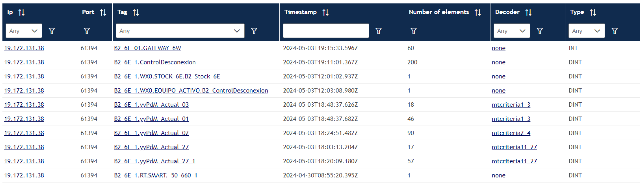
Task: Sort table by Timestamp column
Action: click(325, 12)
